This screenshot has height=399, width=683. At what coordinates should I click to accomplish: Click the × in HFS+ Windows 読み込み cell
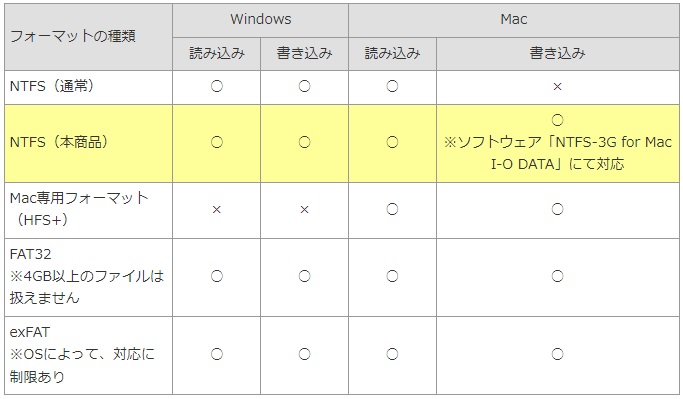[x=216, y=210]
